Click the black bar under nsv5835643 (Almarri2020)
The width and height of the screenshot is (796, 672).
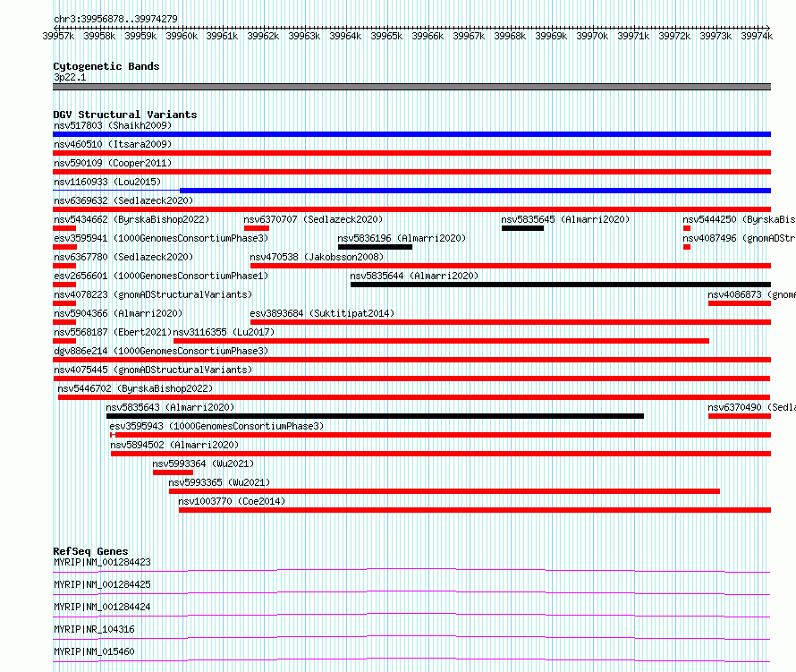coord(375,416)
